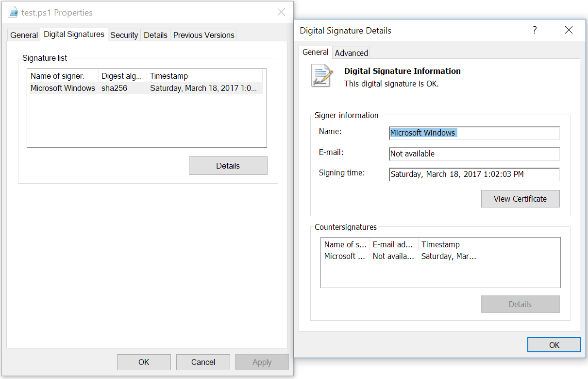Click Details button under the Signature list
588x379 pixels.
tap(228, 166)
